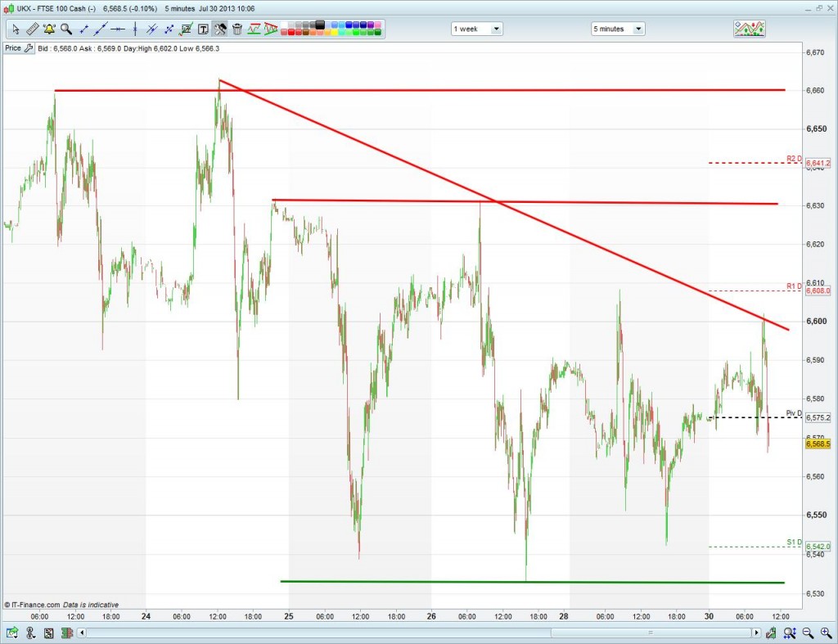Screen dimensions: 838x644
Task: Activate the magnifier zoom tool in toolbar
Action: (x=65, y=29)
